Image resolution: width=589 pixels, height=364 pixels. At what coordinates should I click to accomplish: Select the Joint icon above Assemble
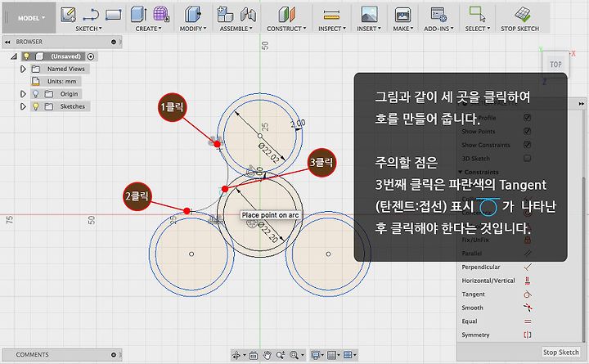(248, 15)
